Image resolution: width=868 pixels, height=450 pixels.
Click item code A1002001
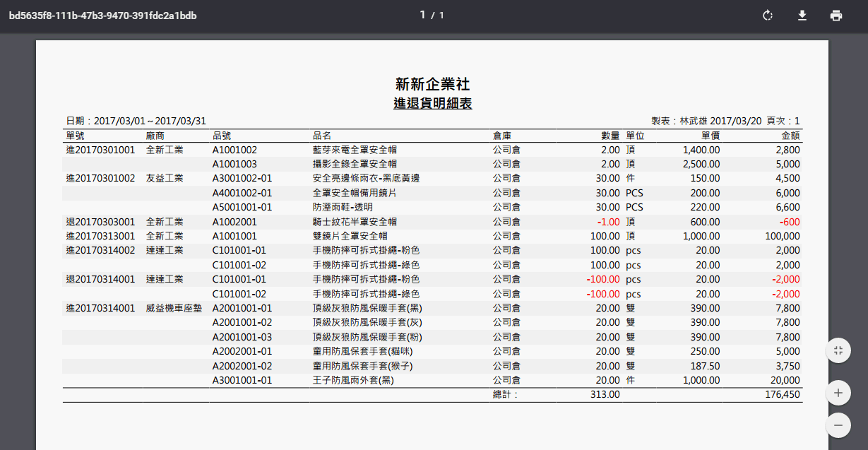pos(234,222)
